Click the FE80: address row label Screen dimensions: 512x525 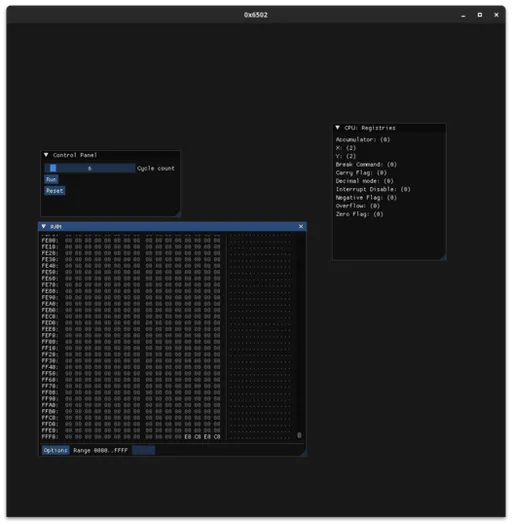coord(50,291)
